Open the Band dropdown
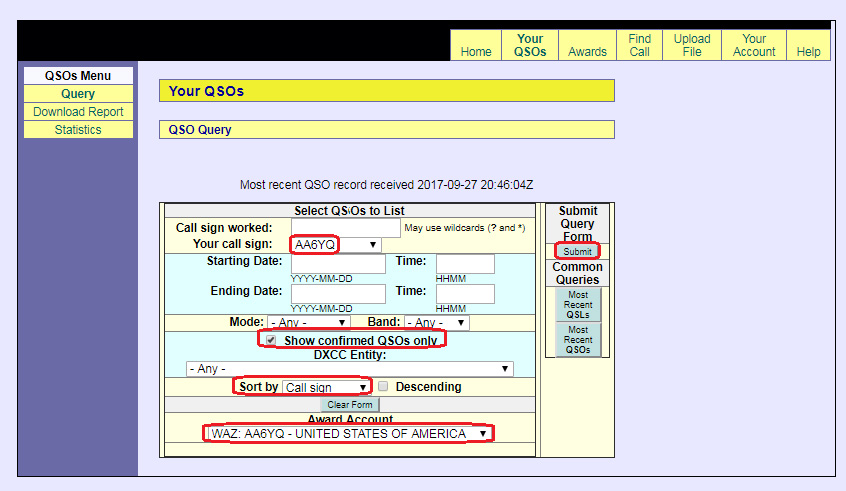 (437, 323)
